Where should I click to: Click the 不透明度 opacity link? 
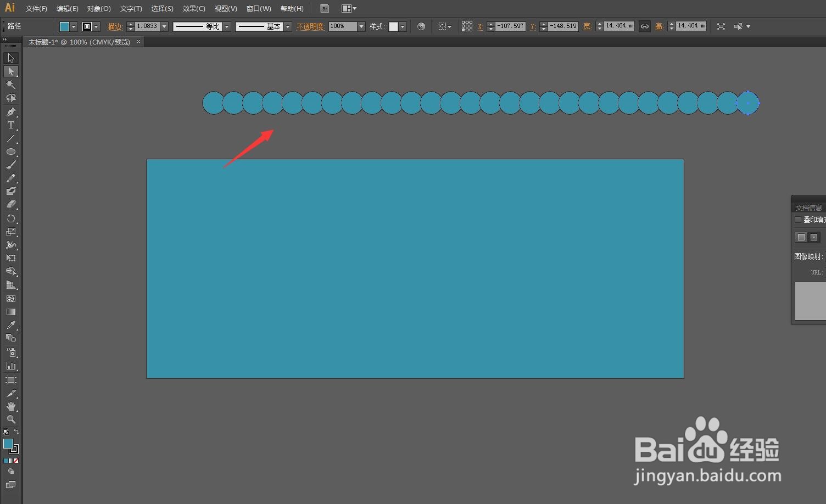point(311,26)
